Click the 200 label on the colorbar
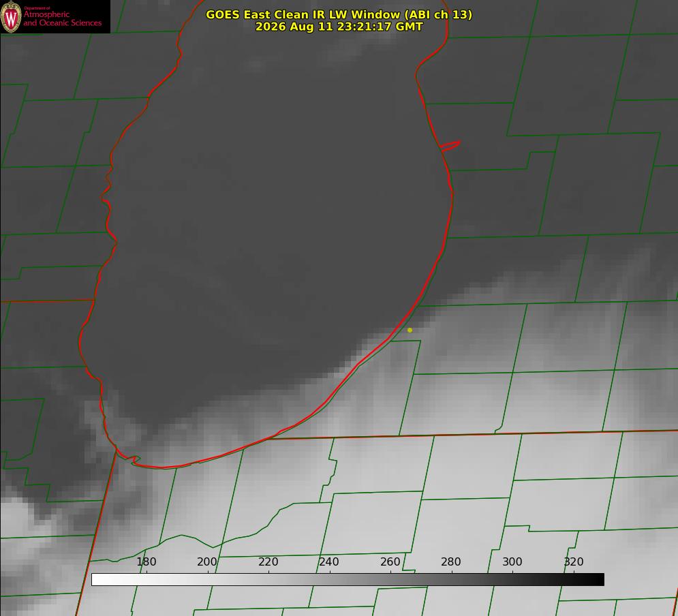The image size is (678, 616). [x=207, y=561]
